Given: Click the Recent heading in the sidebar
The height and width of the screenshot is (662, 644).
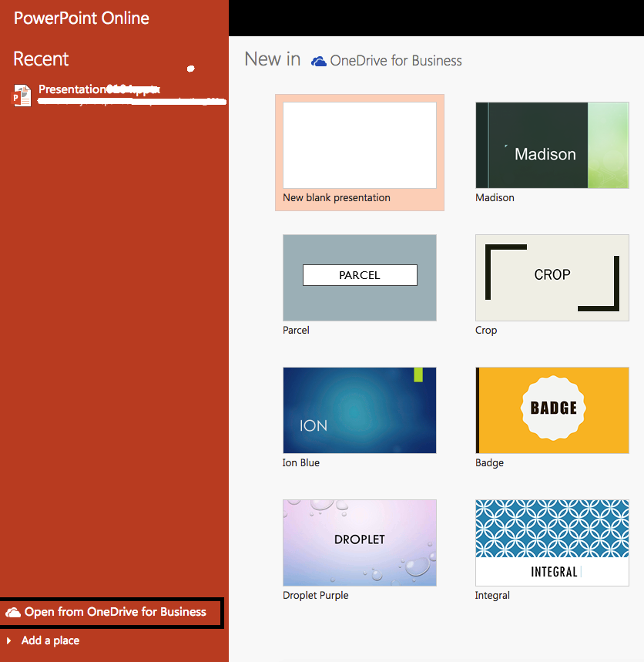Looking at the screenshot, I should pyautogui.click(x=40, y=59).
